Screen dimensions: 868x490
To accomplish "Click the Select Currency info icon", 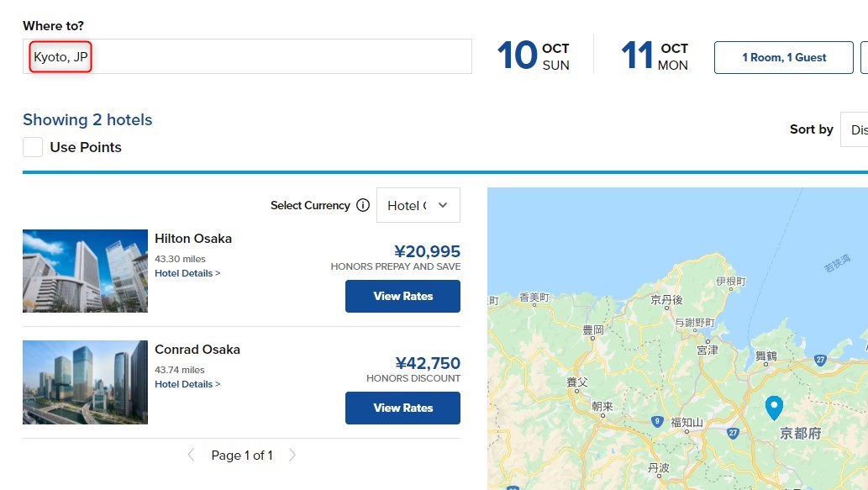I will coord(363,205).
